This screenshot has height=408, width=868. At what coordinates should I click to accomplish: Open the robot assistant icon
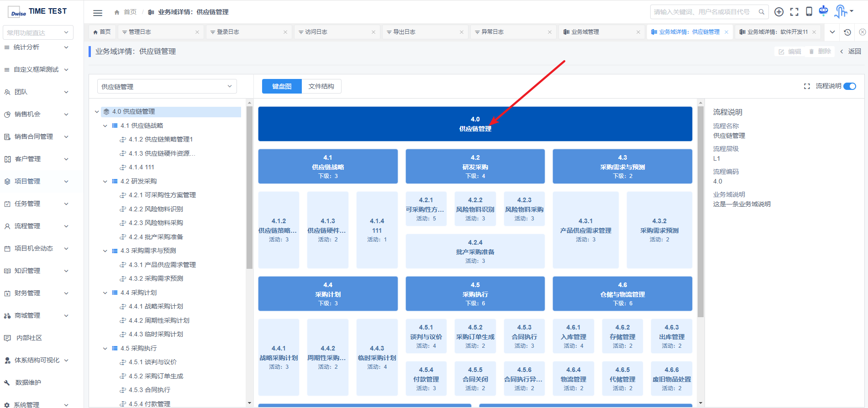point(823,10)
